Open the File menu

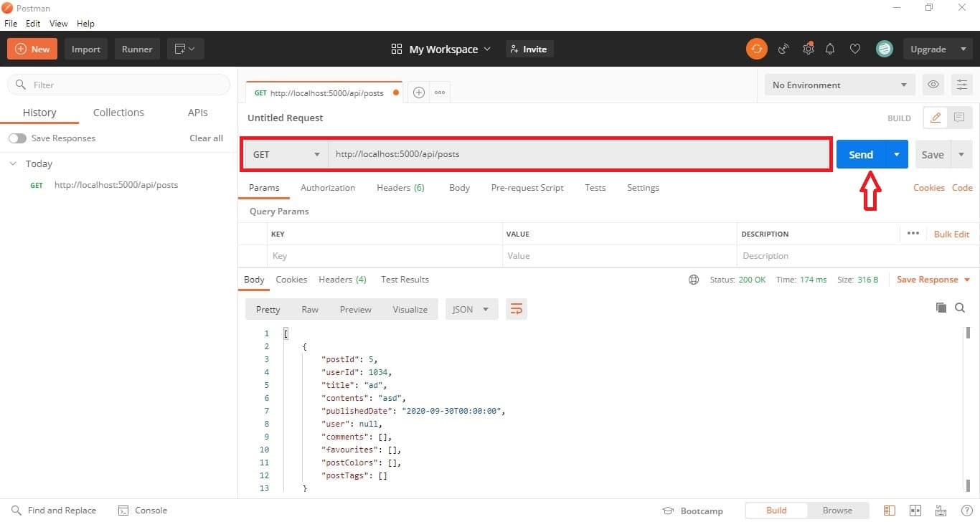pos(11,24)
